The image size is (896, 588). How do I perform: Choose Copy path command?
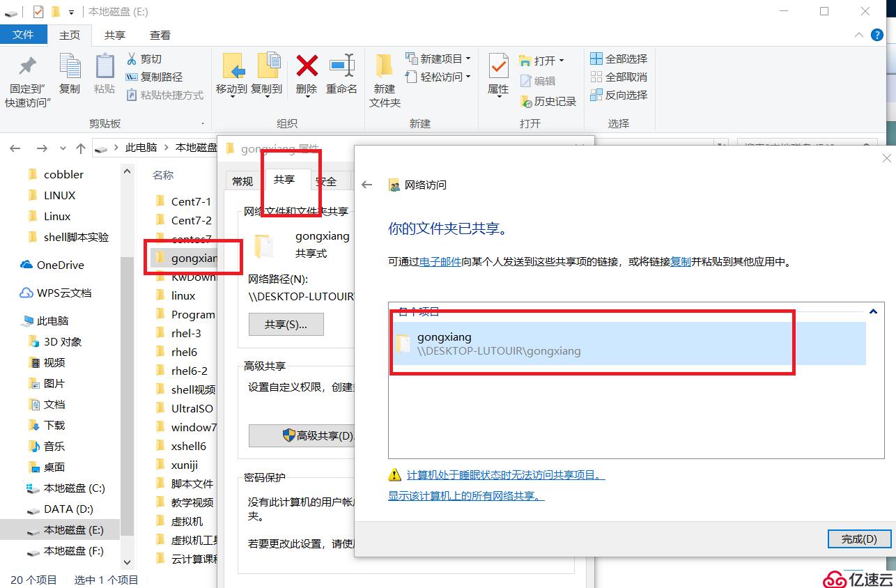pos(154,77)
